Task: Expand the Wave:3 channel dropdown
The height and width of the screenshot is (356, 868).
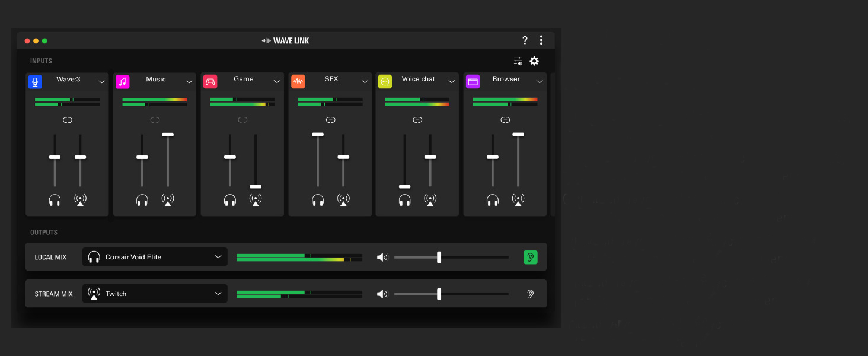Action: (101, 82)
